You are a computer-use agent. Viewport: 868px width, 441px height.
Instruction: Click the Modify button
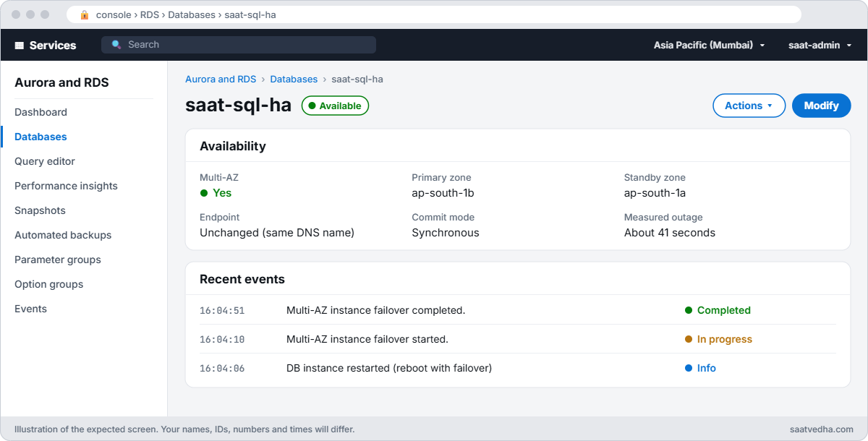(x=821, y=106)
